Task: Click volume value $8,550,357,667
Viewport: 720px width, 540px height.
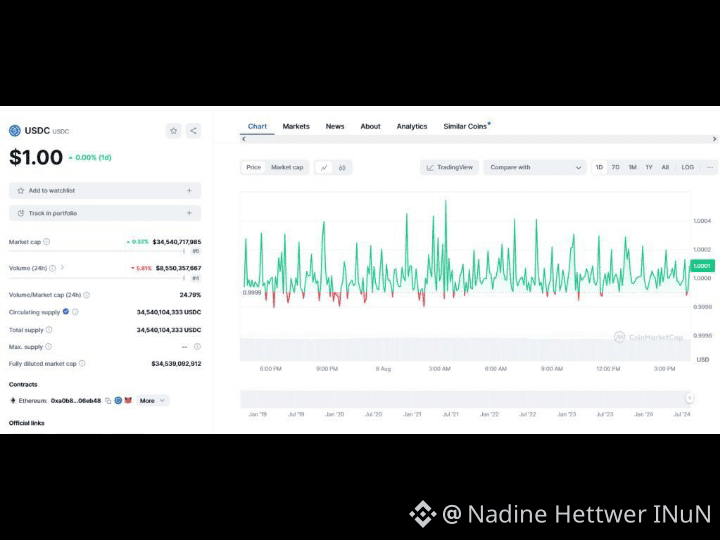Action: (x=178, y=268)
